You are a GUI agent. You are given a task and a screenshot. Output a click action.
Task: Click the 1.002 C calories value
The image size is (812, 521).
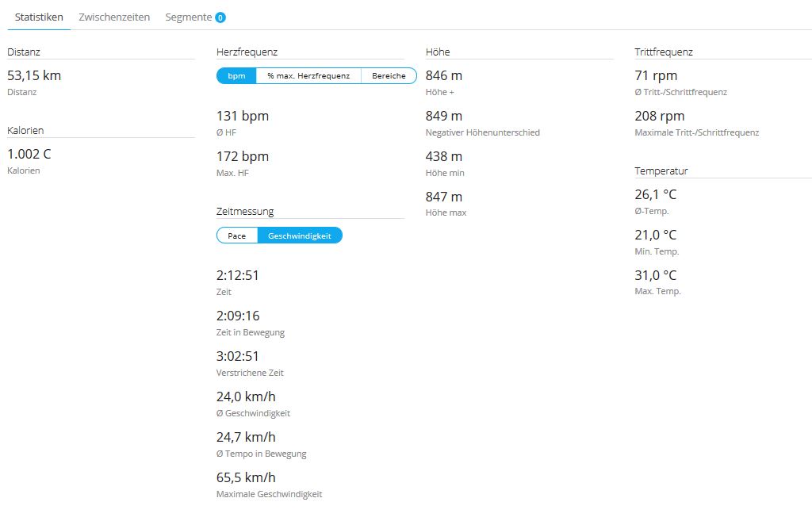[x=29, y=155]
